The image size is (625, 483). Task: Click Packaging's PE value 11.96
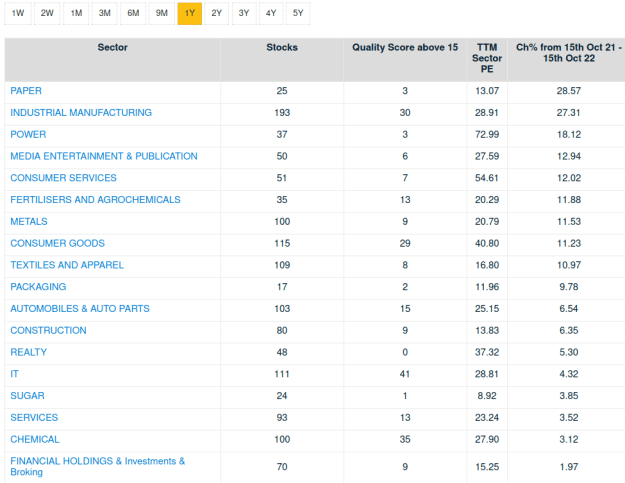[487, 287]
